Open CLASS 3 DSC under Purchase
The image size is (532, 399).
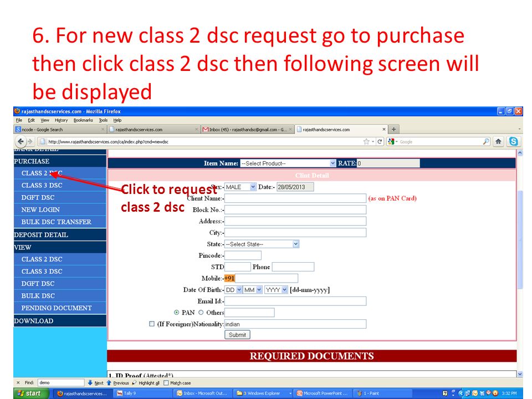42,185
